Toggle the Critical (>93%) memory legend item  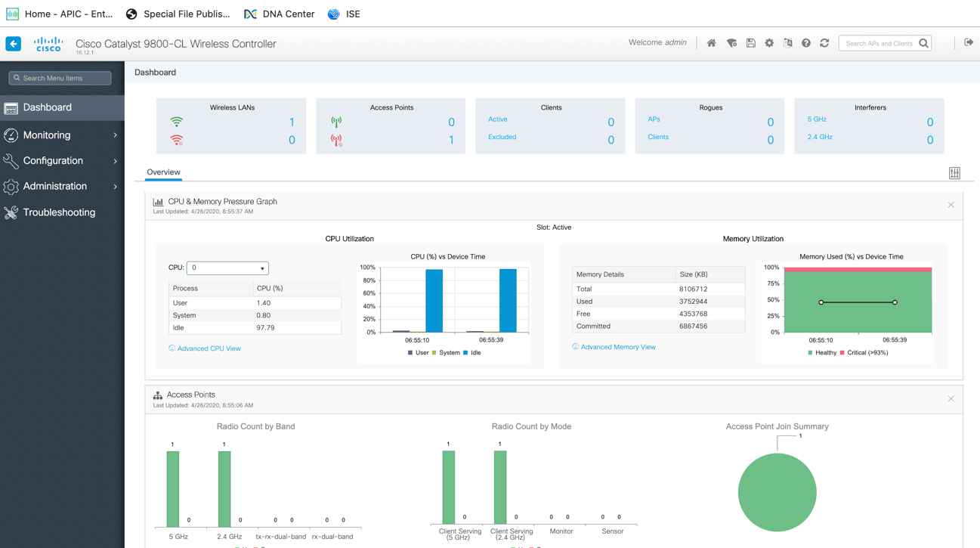click(862, 352)
